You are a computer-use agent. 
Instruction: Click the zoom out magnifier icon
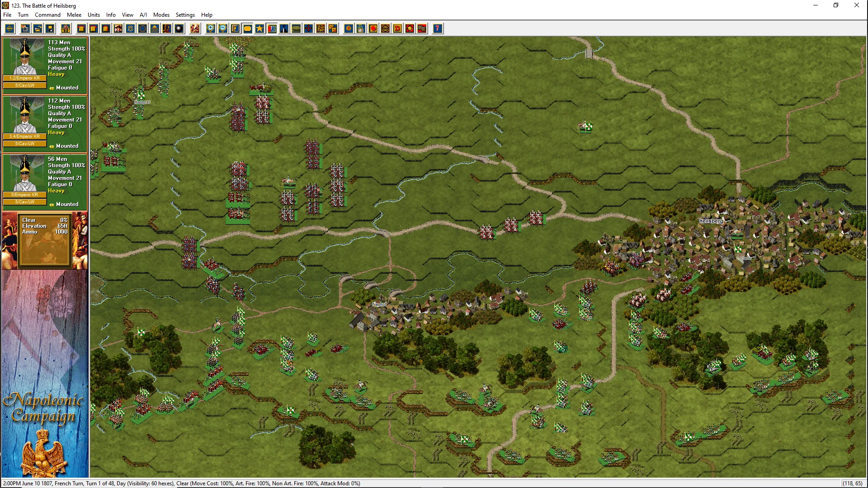pos(223,29)
